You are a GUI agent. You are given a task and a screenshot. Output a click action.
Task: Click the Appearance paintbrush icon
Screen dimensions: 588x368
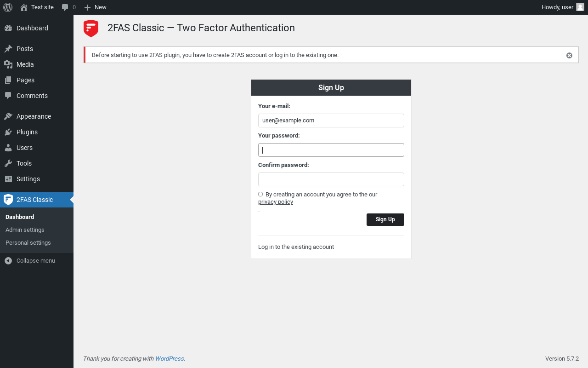click(8, 116)
